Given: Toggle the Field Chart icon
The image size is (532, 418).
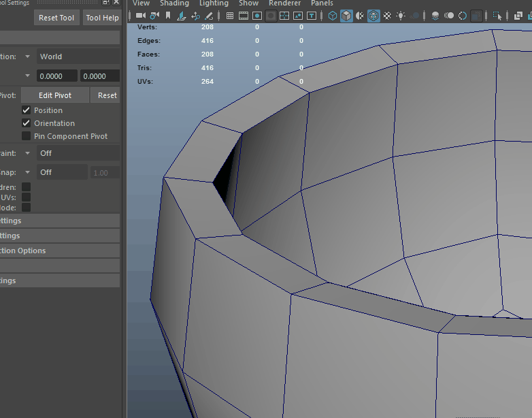Looking at the screenshot, I should click(x=284, y=16).
